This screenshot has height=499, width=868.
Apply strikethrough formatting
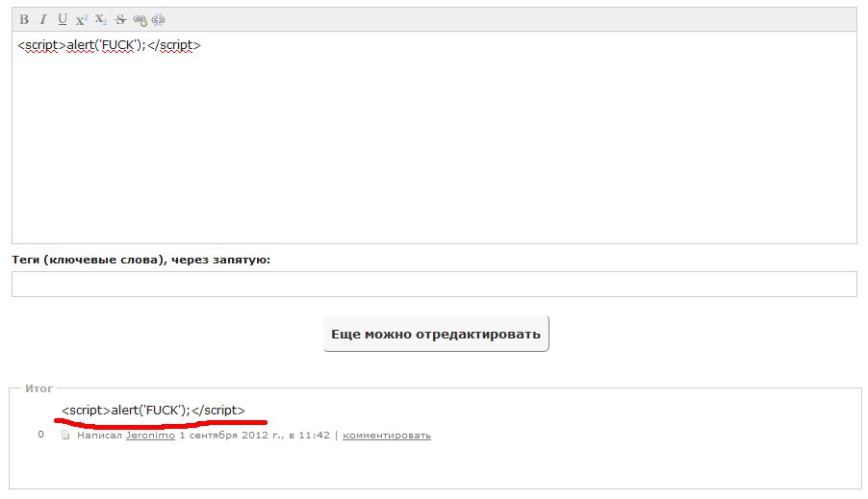point(120,20)
